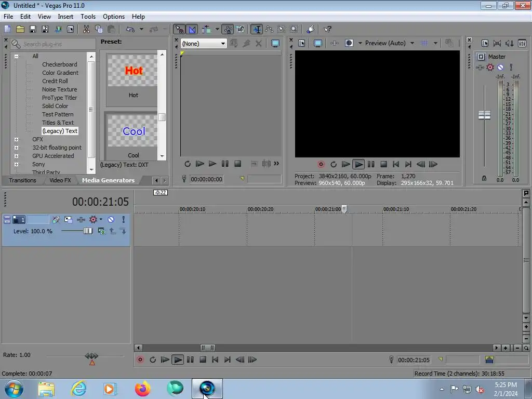This screenshot has height=399, width=532.
Task: Mute video Track 1
Action: tap(111, 220)
